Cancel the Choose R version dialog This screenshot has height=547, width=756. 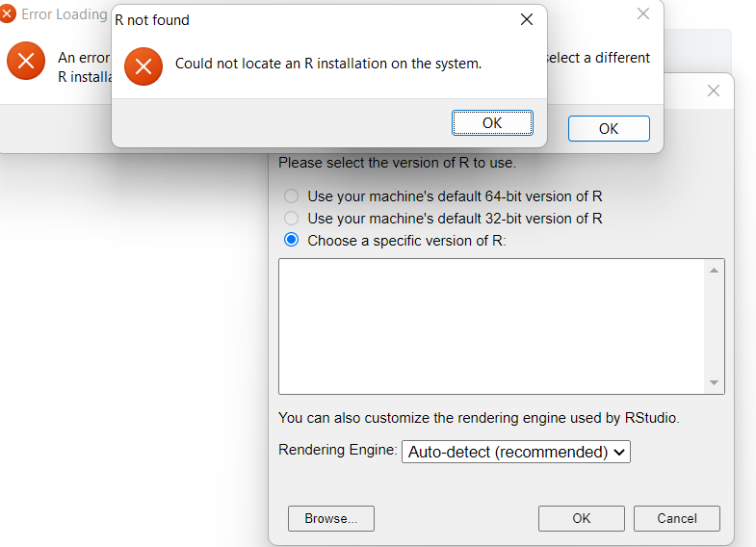pos(677,518)
